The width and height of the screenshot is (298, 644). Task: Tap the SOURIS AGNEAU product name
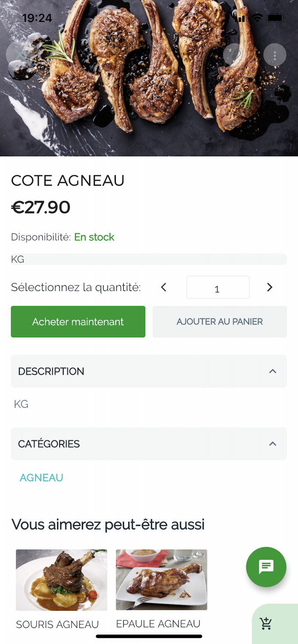(x=57, y=624)
